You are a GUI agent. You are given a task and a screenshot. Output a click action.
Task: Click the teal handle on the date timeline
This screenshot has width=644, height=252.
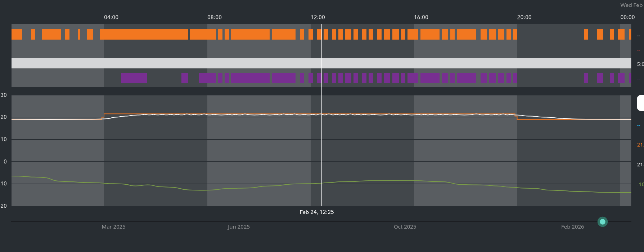pyautogui.click(x=602, y=222)
